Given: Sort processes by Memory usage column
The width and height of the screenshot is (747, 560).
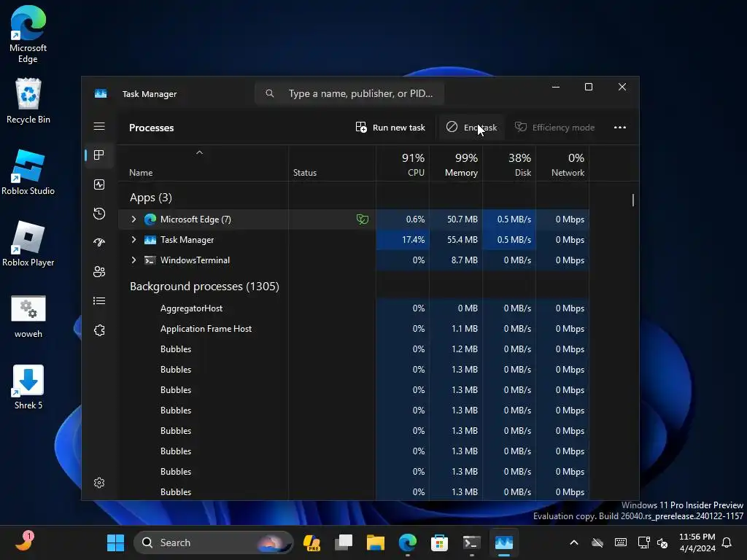Looking at the screenshot, I should [456, 164].
